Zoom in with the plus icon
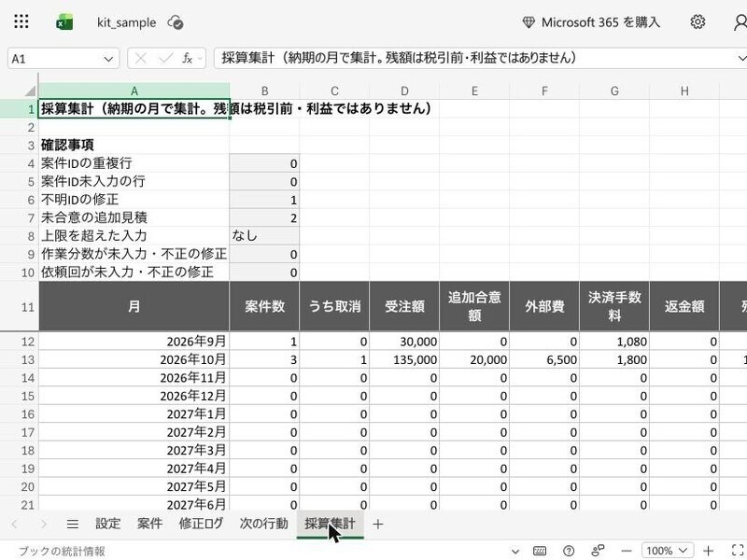Screen dimensions: 747x560 point(708,551)
